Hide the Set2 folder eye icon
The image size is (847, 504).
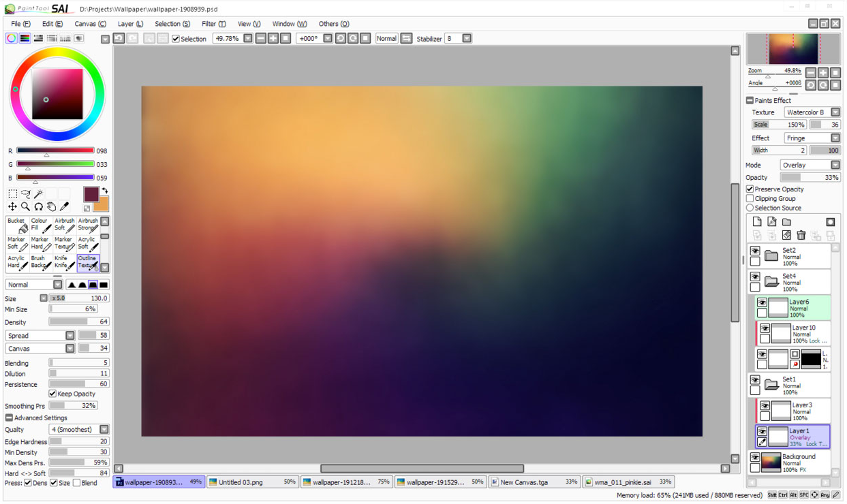[x=755, y=251]
